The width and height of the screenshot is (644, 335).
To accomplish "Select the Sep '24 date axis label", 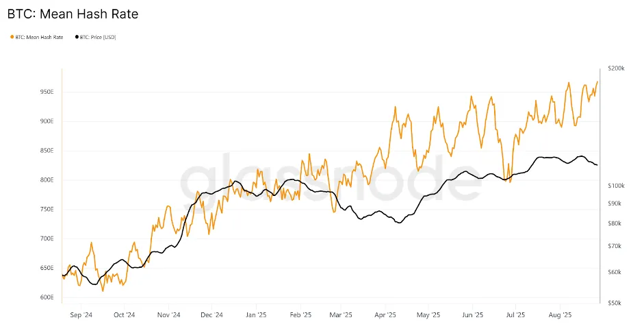I will coord(81,316).
